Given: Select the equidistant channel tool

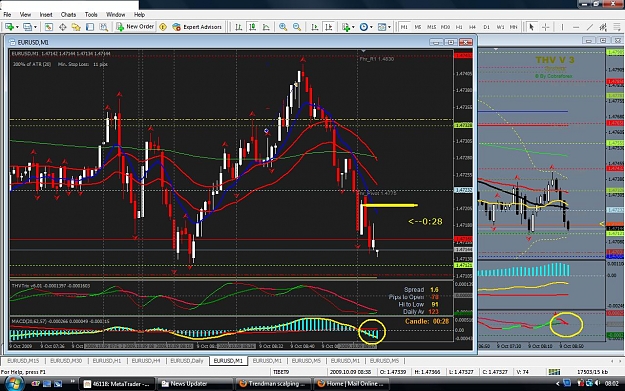Looking at the screenshot, I should coord(603,27).
